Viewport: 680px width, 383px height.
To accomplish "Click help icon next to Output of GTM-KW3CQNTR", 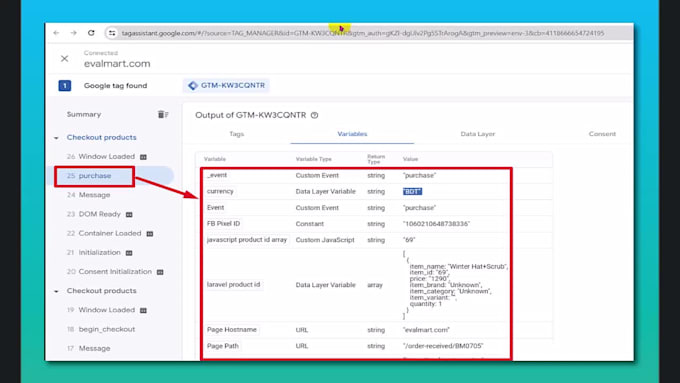I will pos(315,115).
